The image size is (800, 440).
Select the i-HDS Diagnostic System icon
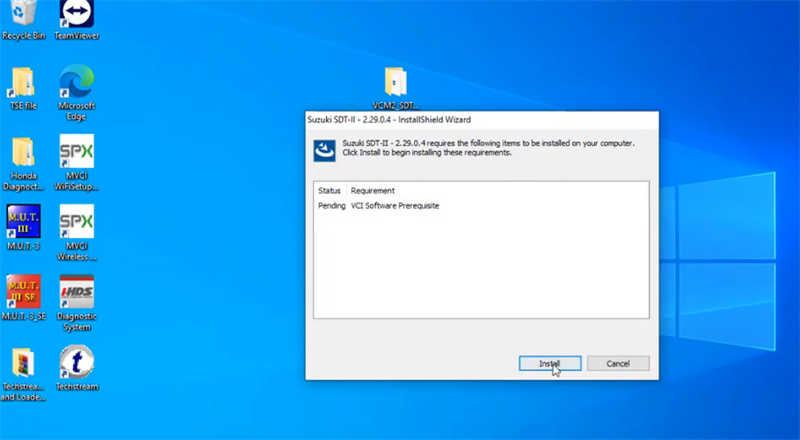77,303
